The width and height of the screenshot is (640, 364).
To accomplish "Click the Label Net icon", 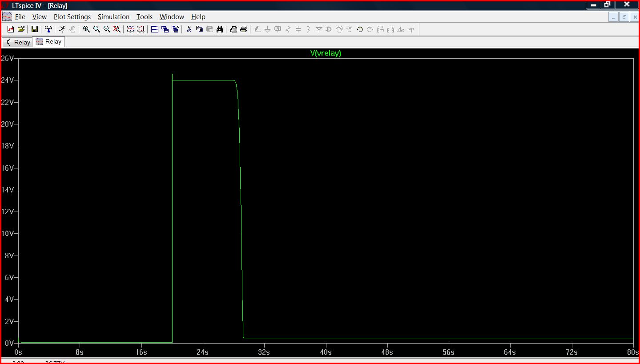I will click(278, 29).
